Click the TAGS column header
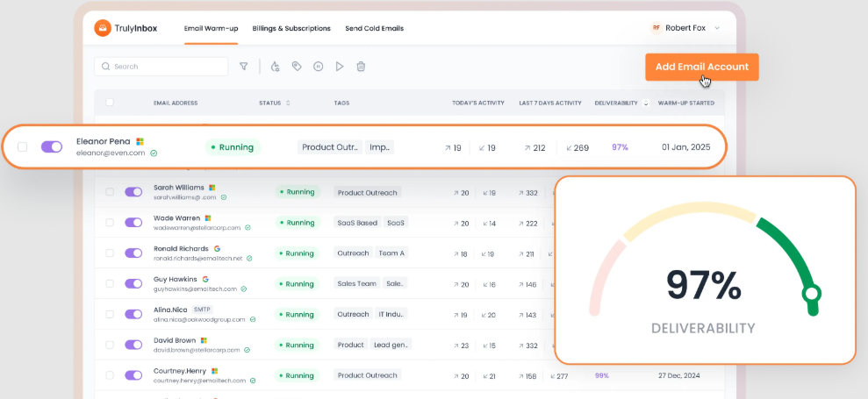This screenshot has width=868, height=399. 341,103
